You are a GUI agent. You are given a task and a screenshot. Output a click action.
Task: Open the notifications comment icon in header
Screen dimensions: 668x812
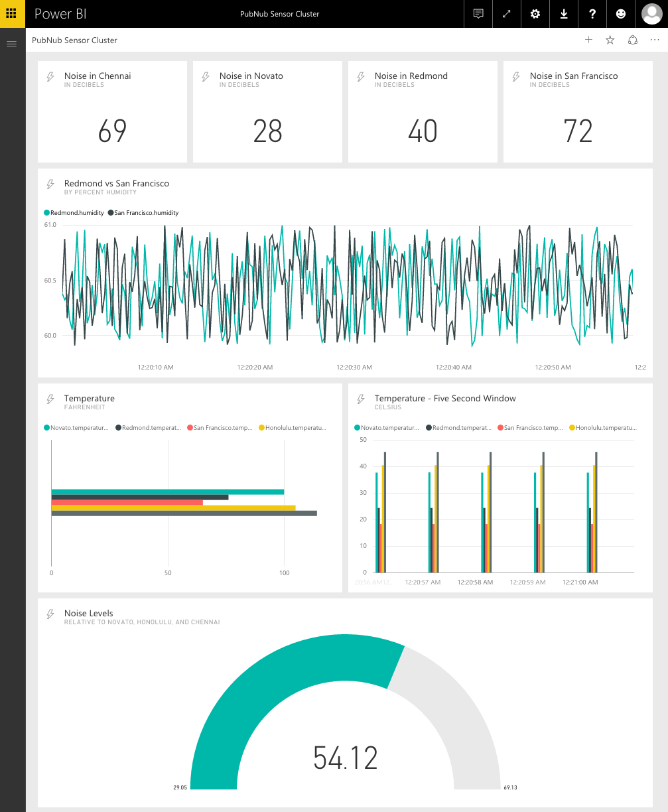(x=478, y=14)
